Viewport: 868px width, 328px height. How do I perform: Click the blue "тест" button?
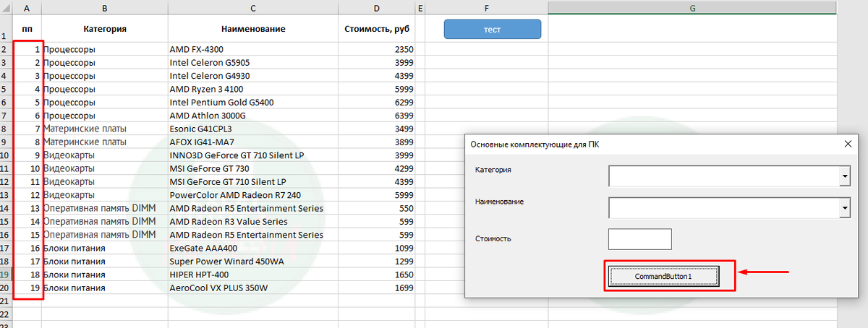tap(492, 30)
